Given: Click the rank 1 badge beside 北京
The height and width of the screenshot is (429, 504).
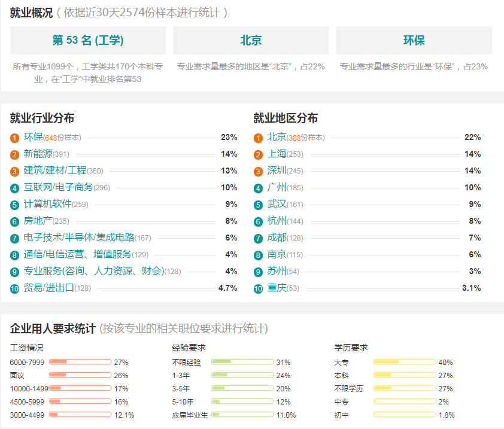Looking at the screenshot, I should pos(258,138).
